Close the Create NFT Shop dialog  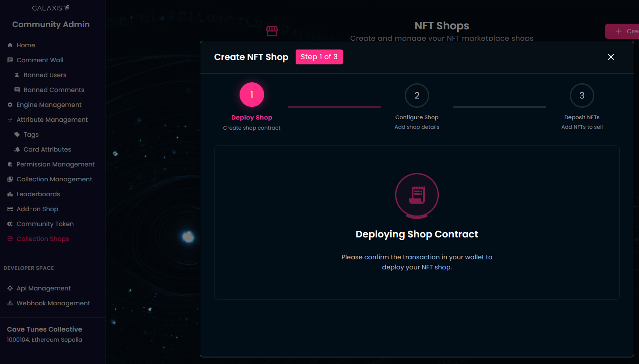coord(611,57)
